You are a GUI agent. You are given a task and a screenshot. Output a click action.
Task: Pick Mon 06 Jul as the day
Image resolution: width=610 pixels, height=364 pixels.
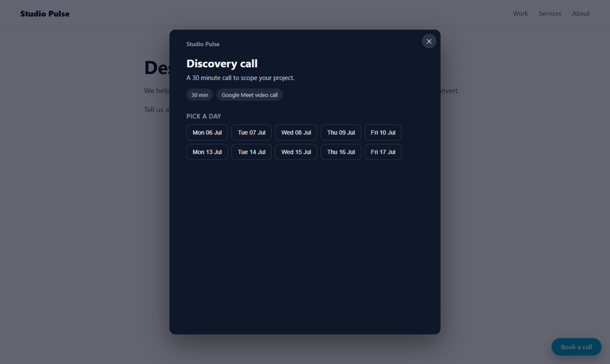click(207, 132)
